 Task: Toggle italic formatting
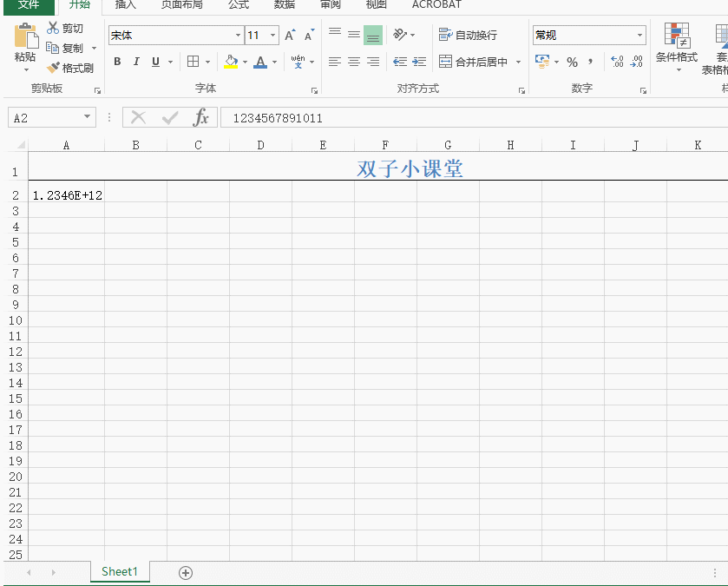[136, 62]
